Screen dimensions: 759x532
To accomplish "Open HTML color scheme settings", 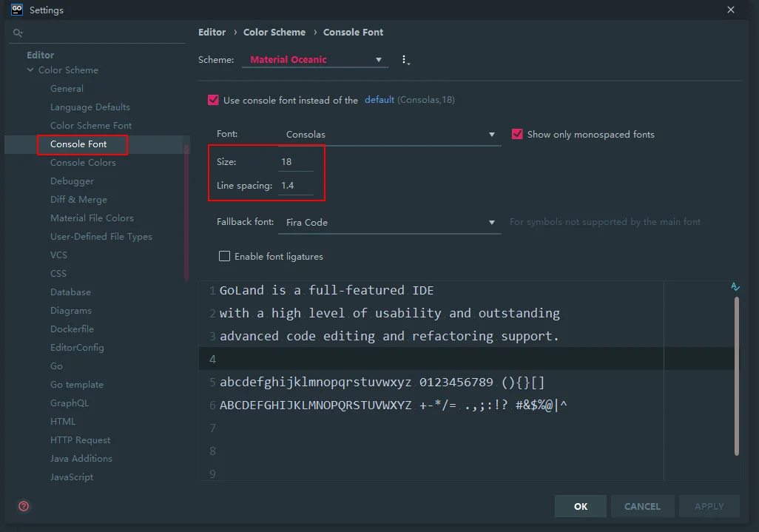I will coord(63,422).
